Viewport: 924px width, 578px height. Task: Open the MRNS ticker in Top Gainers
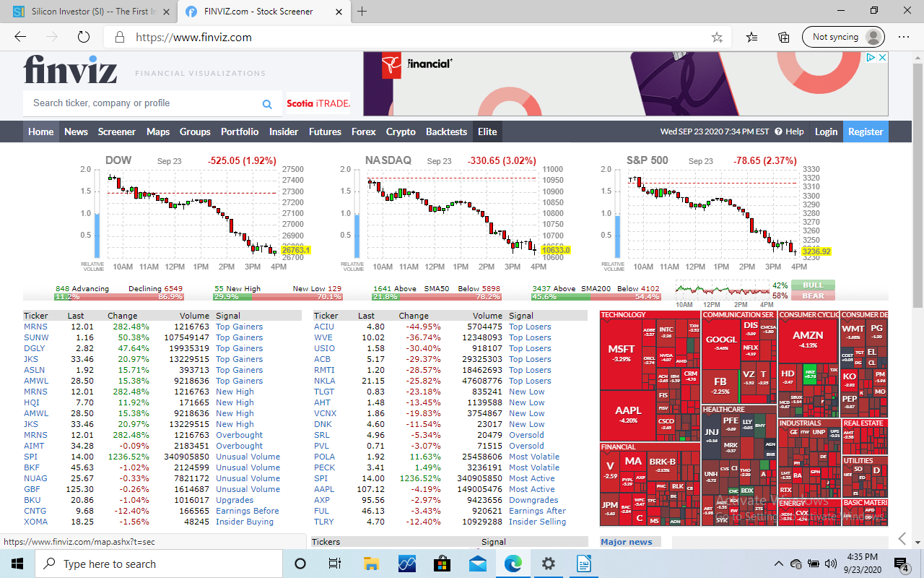(35, 327)
